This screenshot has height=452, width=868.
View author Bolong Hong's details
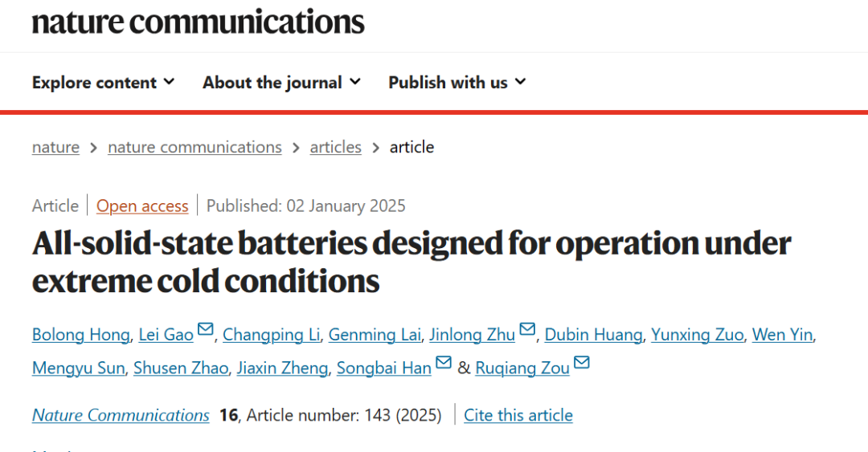click(81, 335)
